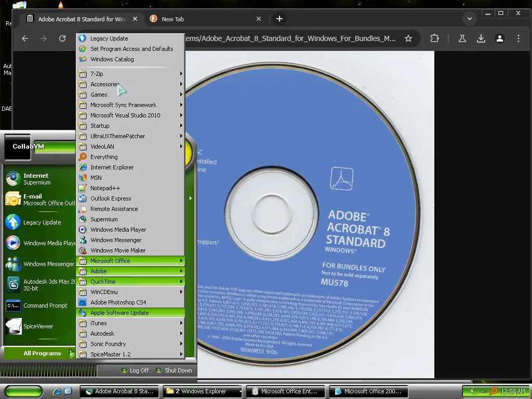Go back in browser
532x399 pixels.
[x=25, y=38]
